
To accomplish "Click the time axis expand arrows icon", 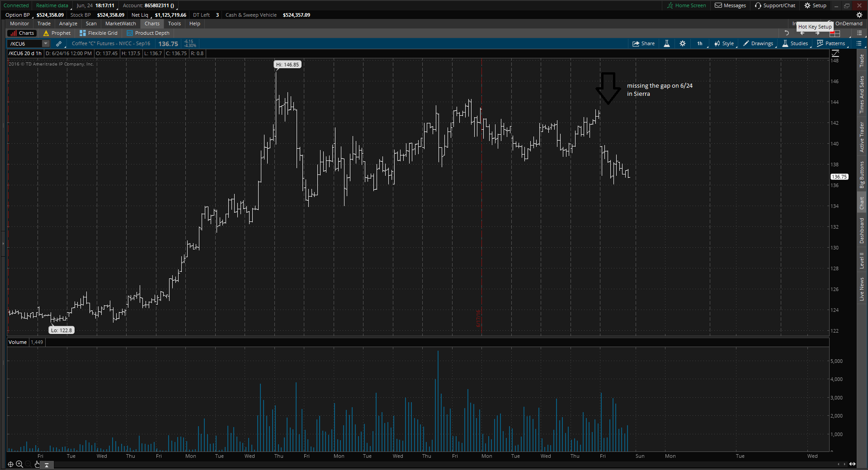I will tap(852, 464).
